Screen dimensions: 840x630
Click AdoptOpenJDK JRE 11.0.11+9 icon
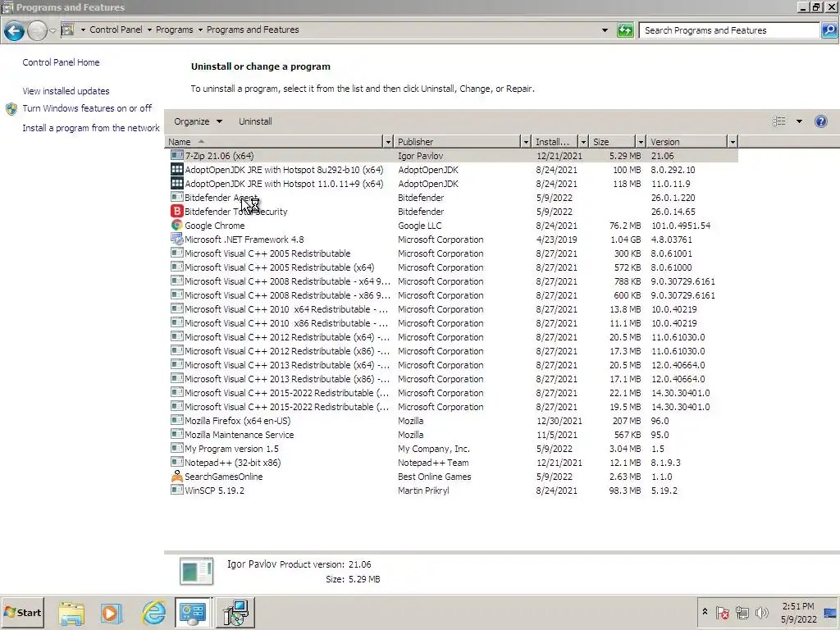(177, 183)
